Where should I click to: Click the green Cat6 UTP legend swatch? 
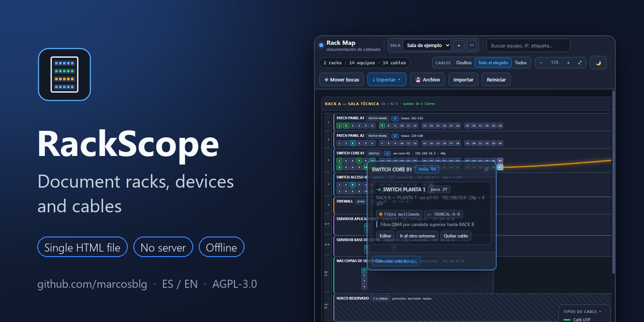pyautogui.click(x=568, y=320)
